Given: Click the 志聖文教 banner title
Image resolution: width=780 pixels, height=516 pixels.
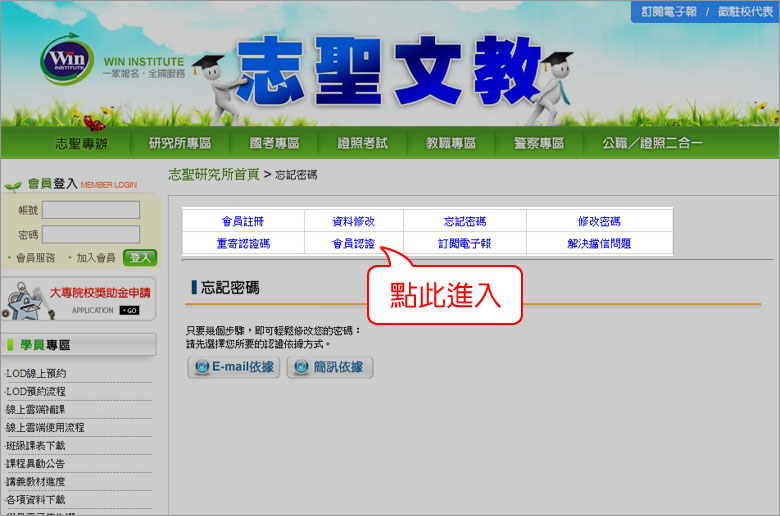Looking at the screenshot, I should point(390,71).
